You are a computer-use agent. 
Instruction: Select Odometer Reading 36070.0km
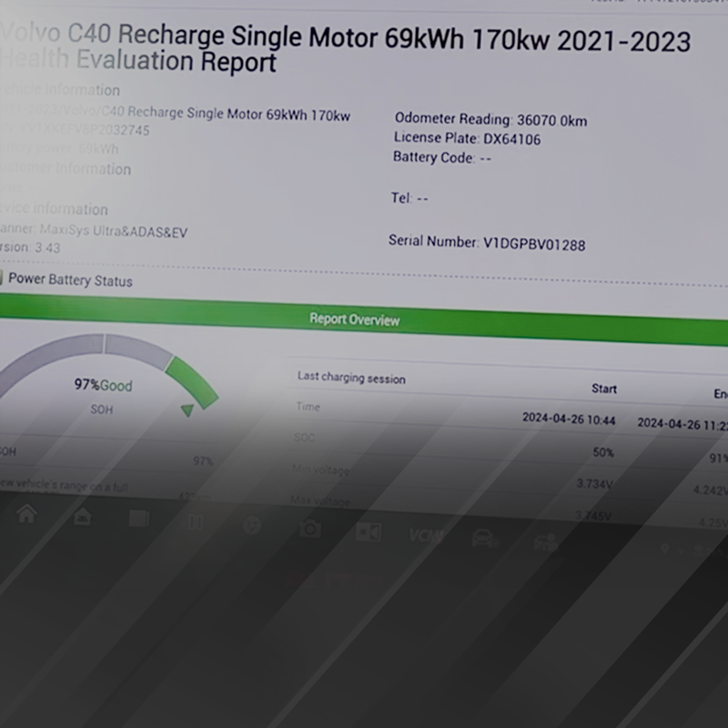[x=490, y=120]
